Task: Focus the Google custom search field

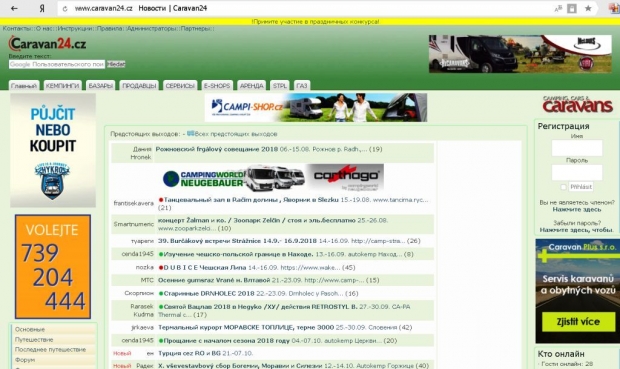Action: (57, 64)
